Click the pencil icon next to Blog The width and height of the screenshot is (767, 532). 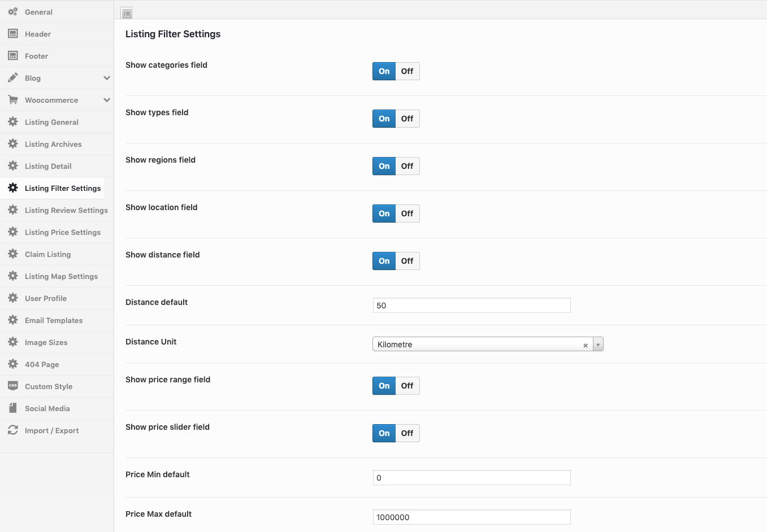click(x=12, y=78)
